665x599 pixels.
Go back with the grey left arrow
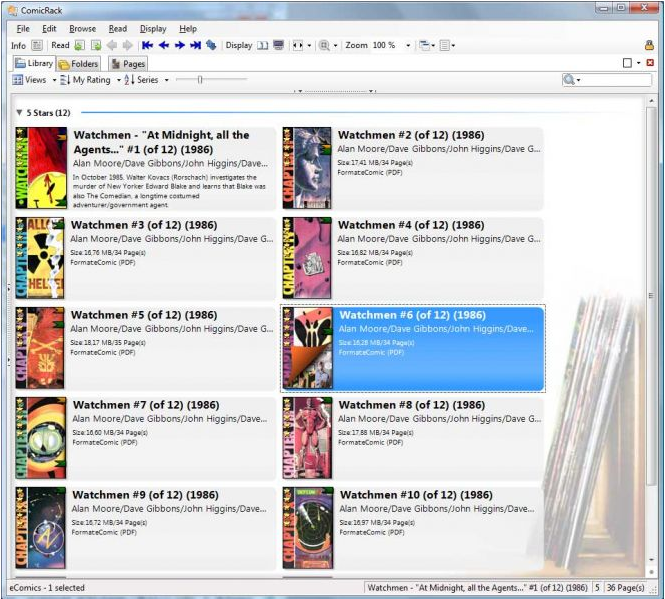(112, 45)
